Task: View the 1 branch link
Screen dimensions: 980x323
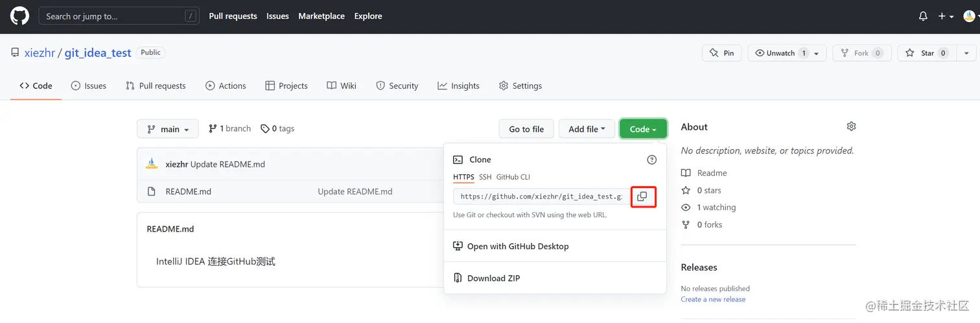Action: [229, 128]
